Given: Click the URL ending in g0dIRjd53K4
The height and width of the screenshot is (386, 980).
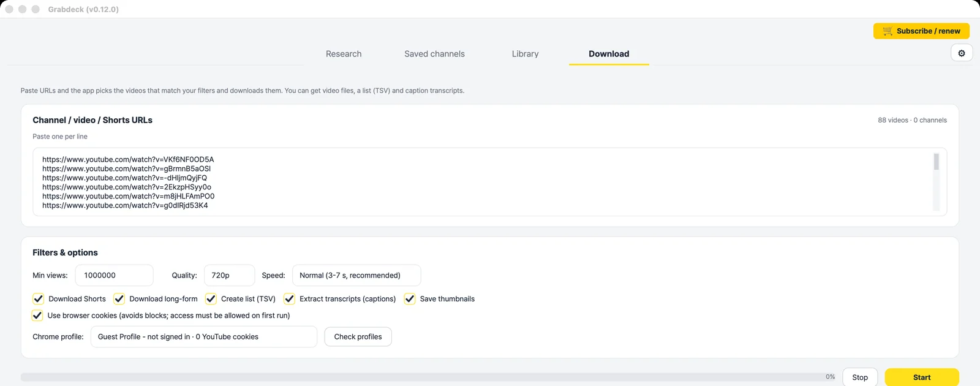Looking at the screenshot, I should coord(125,205).
